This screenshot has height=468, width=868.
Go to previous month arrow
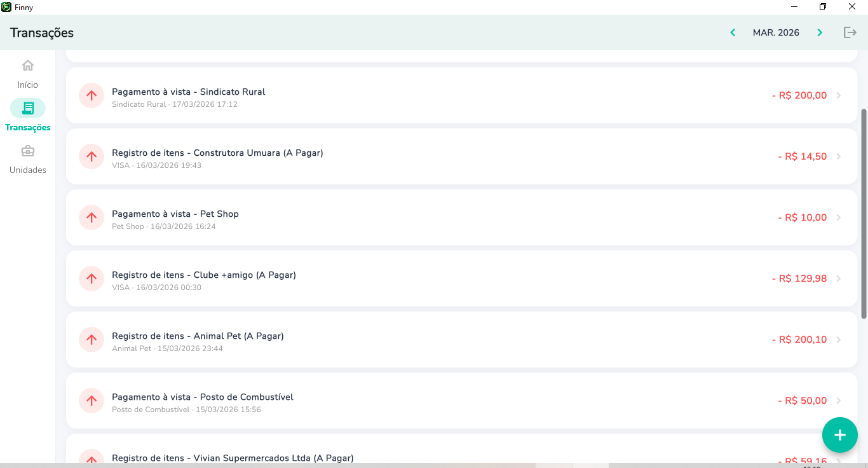[x=733, y=32]
